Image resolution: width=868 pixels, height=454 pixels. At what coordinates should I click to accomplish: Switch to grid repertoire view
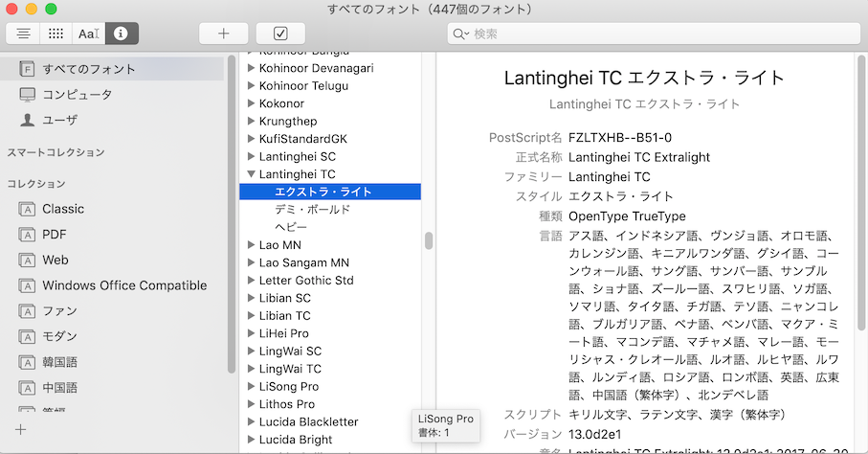56,34
